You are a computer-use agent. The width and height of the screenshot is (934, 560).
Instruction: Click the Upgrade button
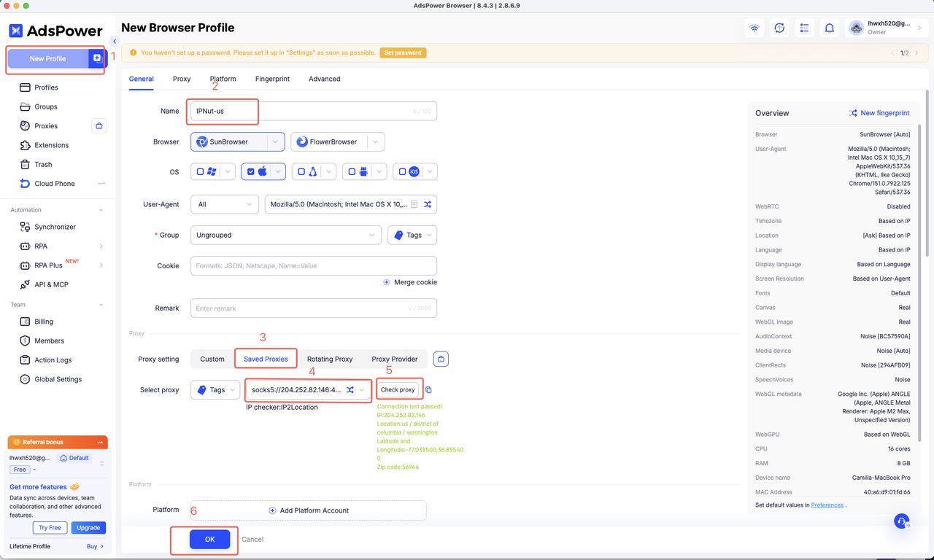point(88,527)
